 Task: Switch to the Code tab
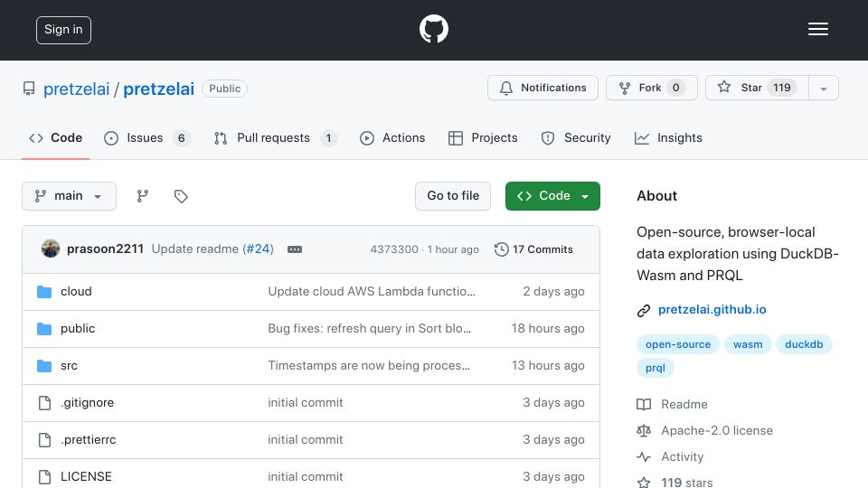(55, 137)
